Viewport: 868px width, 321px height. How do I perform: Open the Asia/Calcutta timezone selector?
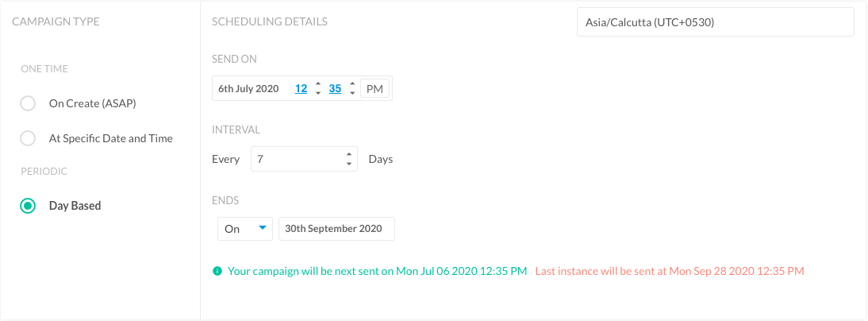715,22
